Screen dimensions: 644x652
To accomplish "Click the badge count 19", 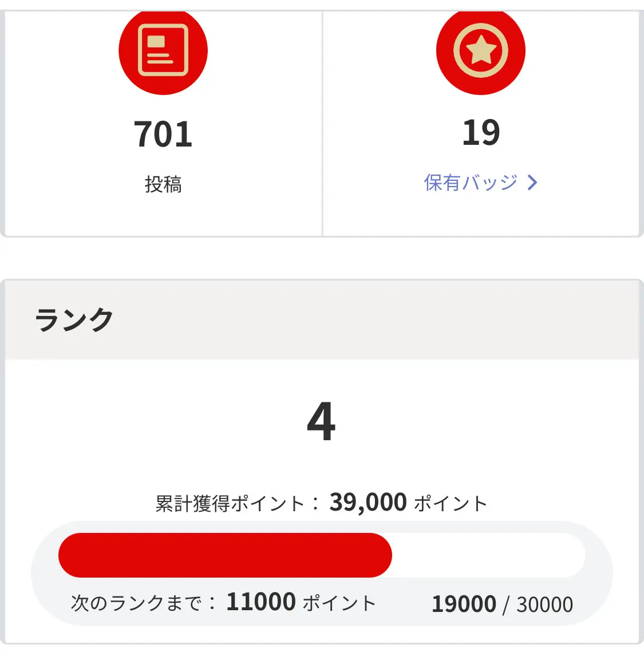I will 481,133.
